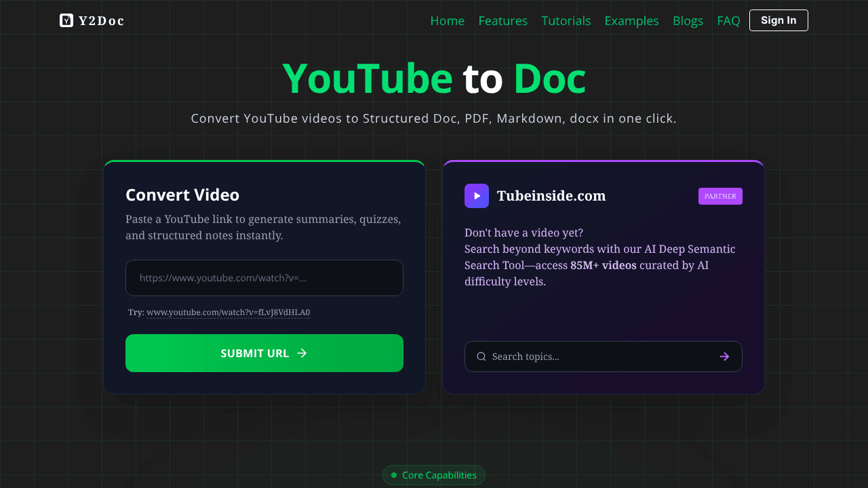This screenshot has width=868, height=488.
Task: Go to Tutorials page
Action: click(566, 21)
